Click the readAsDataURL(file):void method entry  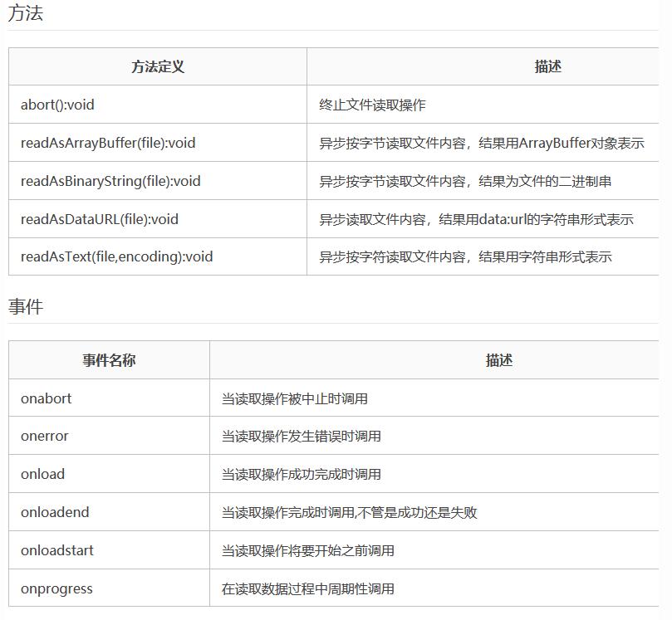tap(100, 219)
